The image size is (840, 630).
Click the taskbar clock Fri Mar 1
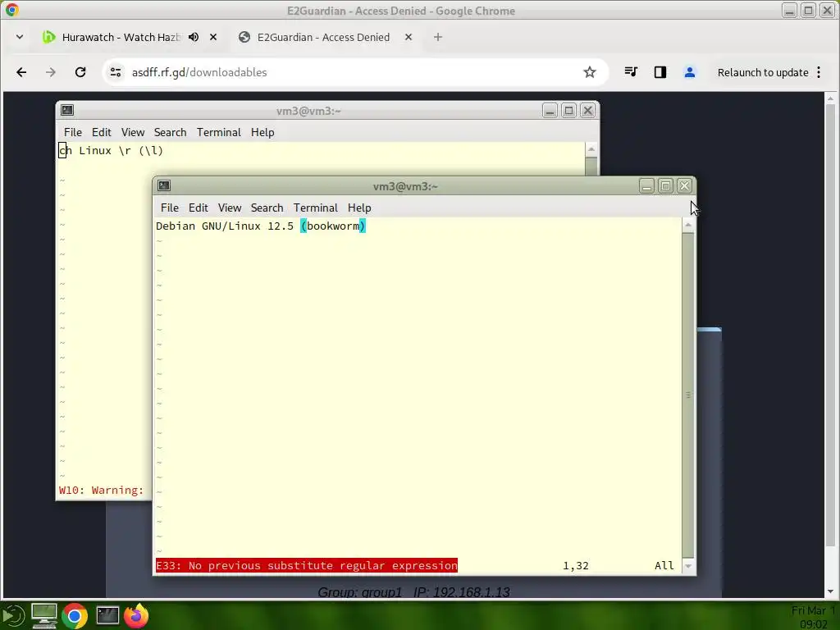pyautogui.click(x=813, y=617)
